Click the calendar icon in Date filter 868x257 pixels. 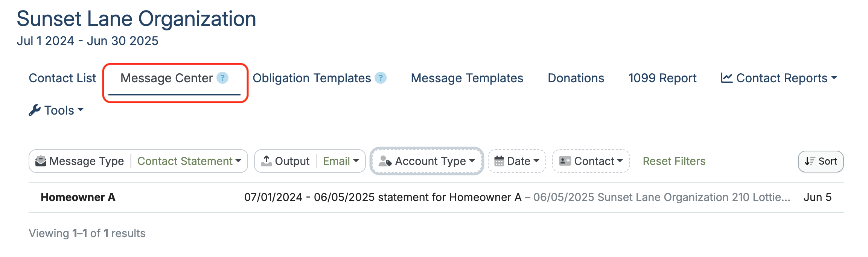[499, 161]
